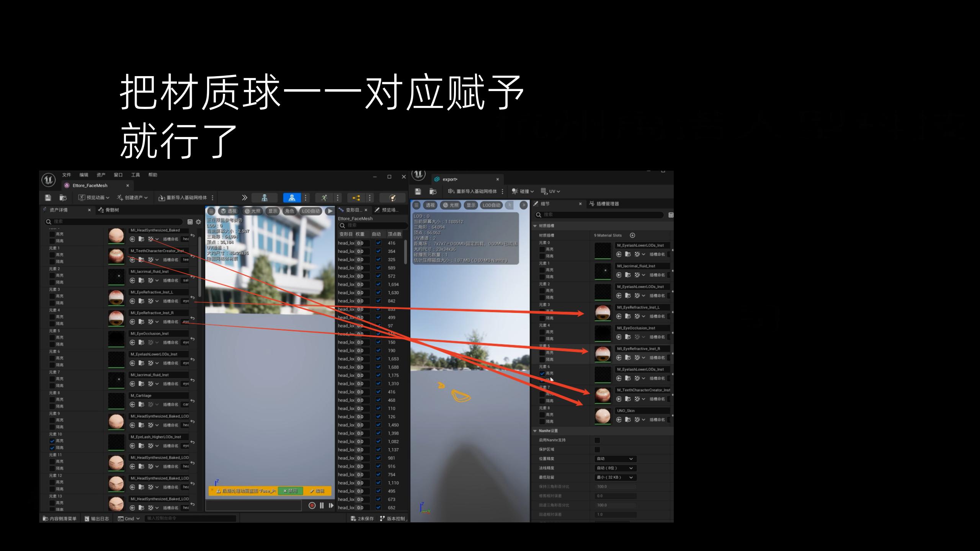Open the create asset dropdown
The height and width of the screenshot is (551, 980).
pyautogui.click(x=132, y=198)
